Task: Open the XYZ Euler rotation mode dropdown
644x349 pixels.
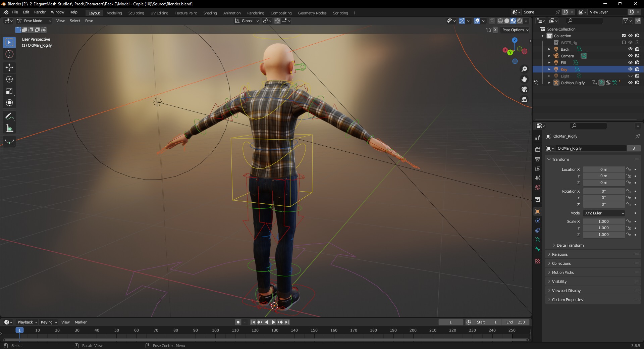Action: point(604,213)
